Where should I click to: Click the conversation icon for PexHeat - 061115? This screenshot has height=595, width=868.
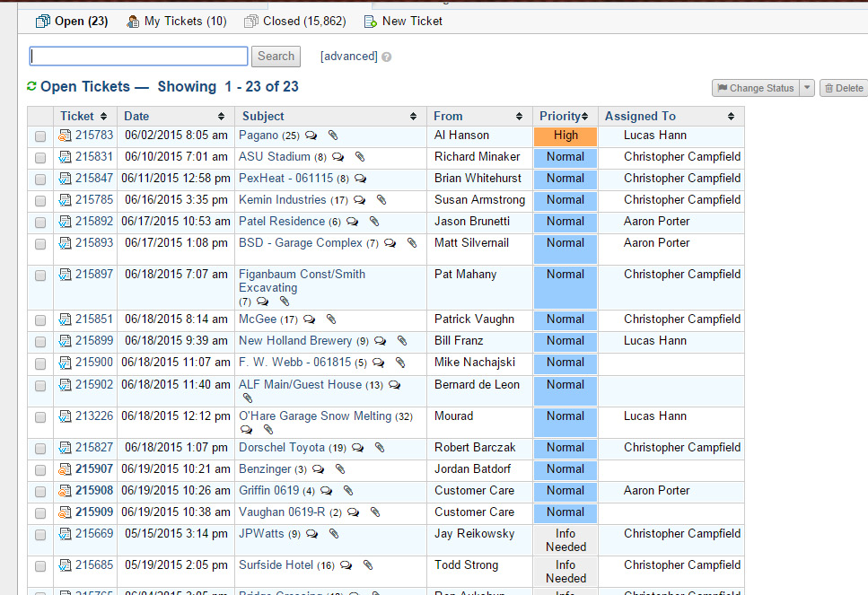pos(360,179)
